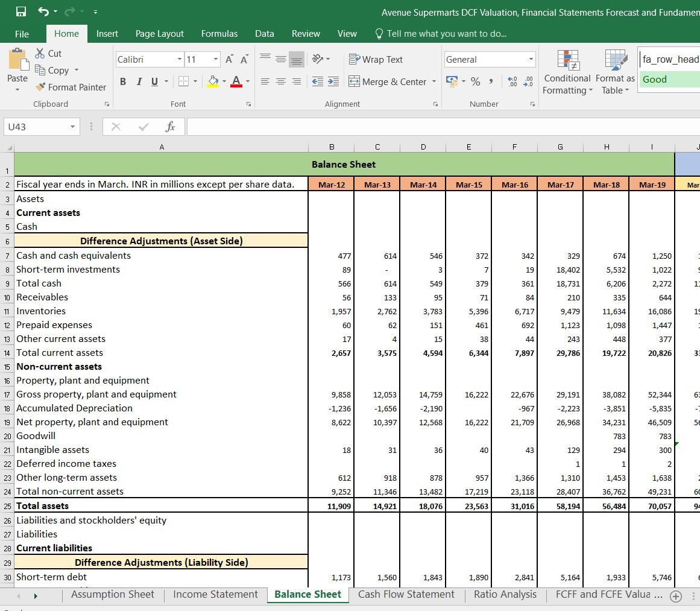
Task: Switch to the Insert ribbon tab
Action: (107, 34)
